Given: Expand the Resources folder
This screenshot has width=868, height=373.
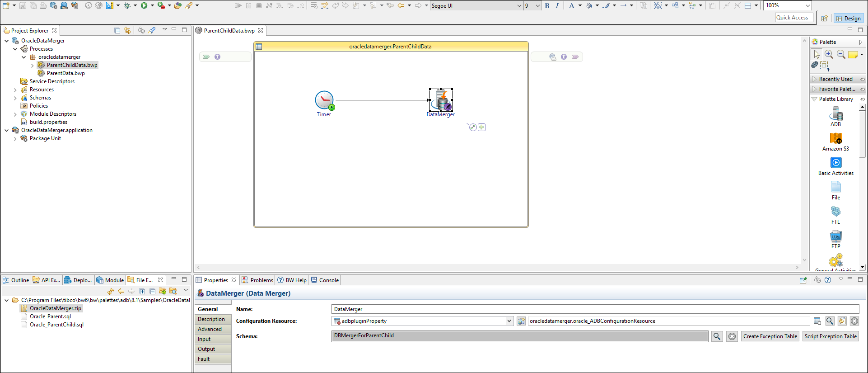Looking at the screenshot, I should click(15, 90).
